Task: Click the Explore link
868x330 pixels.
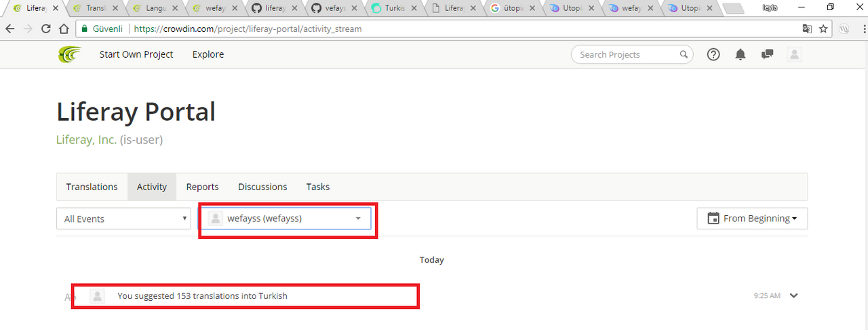Action: pos(208,54)
